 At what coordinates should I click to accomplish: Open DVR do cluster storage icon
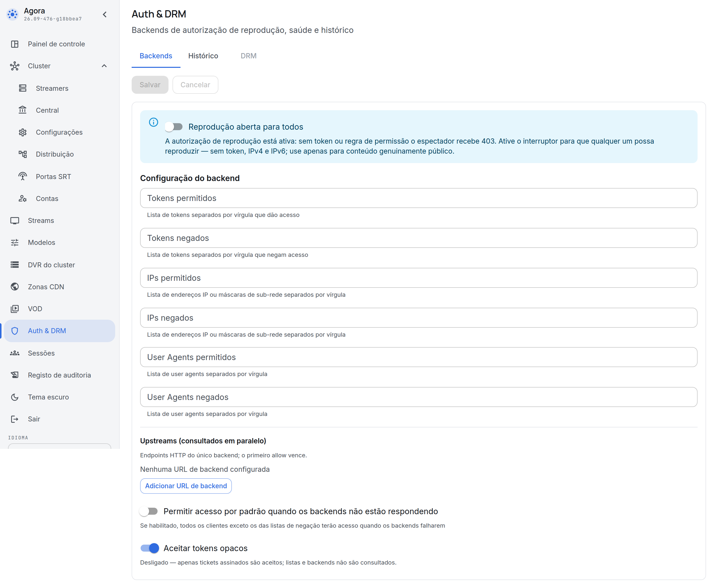tap(14, 265)
